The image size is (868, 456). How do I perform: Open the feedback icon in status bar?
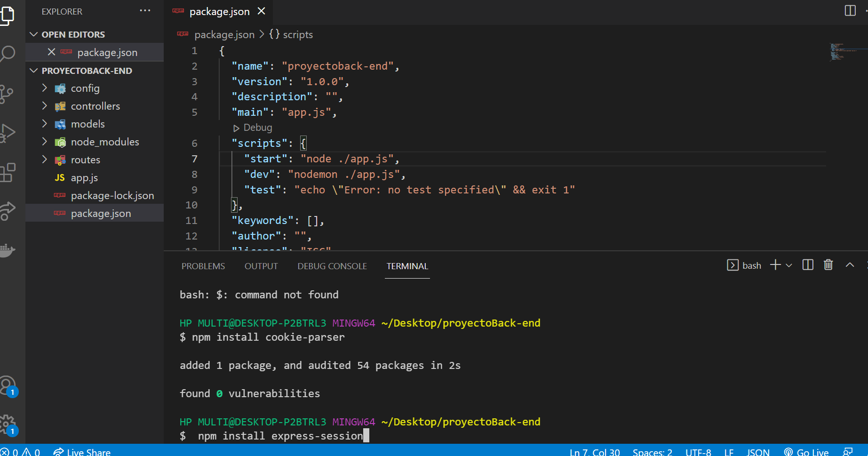coord(848,452)
